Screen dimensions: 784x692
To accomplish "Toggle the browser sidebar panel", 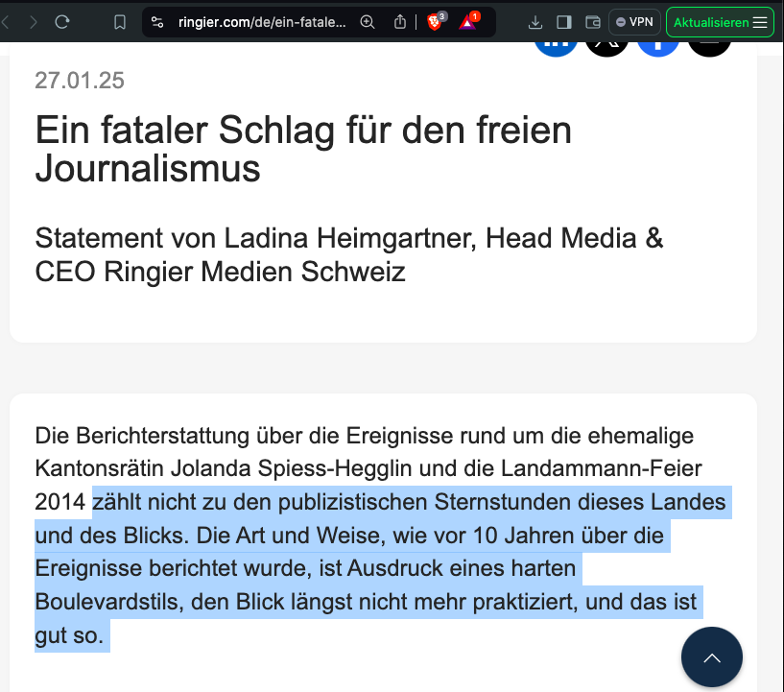I will tap(564, 22).
